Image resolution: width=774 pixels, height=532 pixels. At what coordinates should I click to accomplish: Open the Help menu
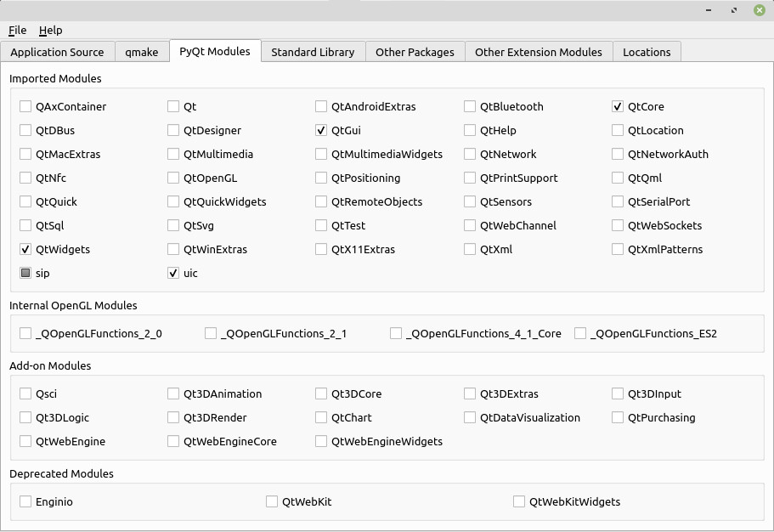point(50,30)
